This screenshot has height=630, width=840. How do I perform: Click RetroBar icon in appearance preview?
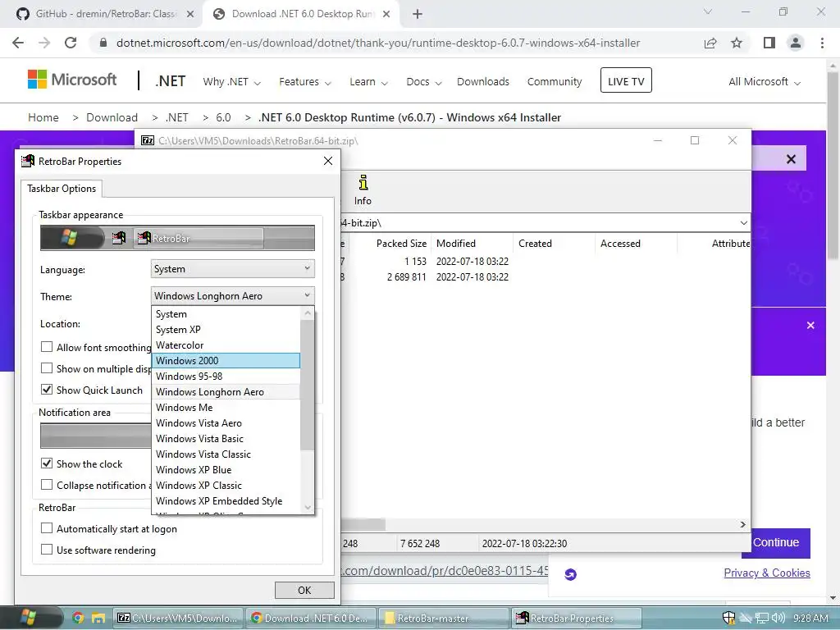pos(119,238)
